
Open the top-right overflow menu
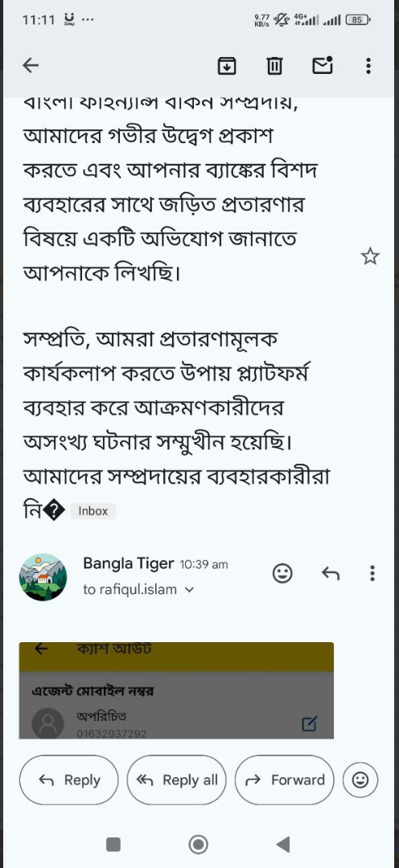(x=368, y=66)
